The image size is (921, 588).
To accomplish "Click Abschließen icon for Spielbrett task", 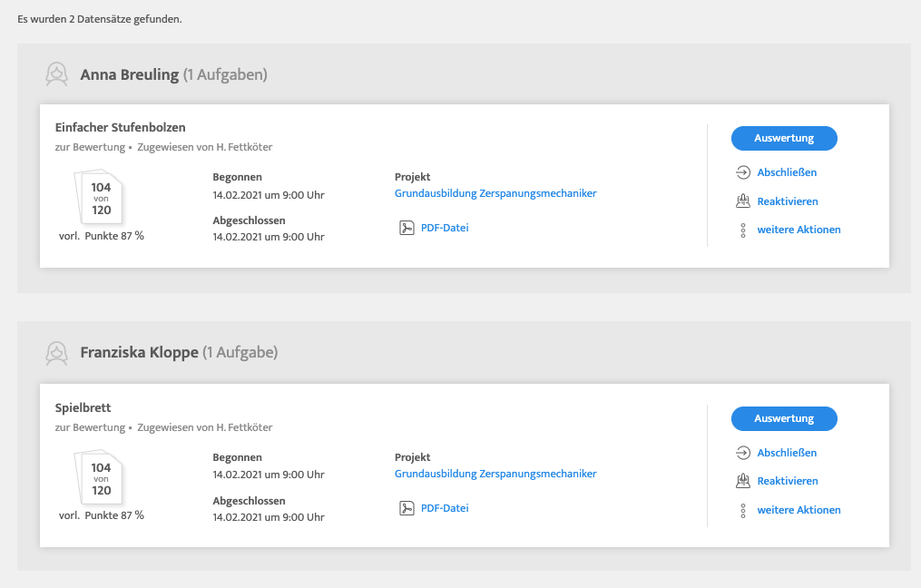I will click(x=743, y=453).
